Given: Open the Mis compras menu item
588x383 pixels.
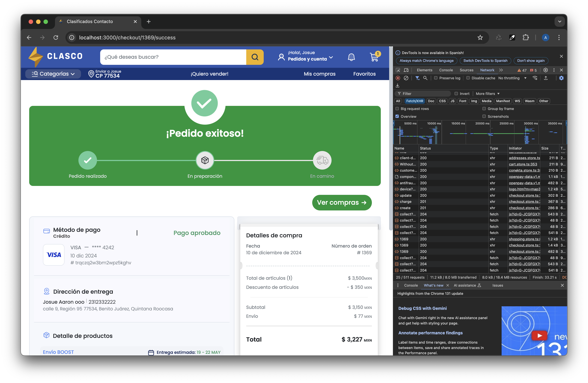Looking at the screenshot, I should click(319, 74).
